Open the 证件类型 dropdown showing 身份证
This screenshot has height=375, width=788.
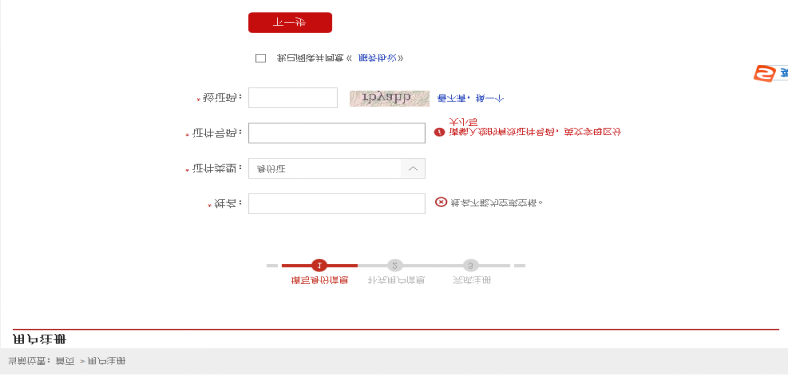click(337, 168)
